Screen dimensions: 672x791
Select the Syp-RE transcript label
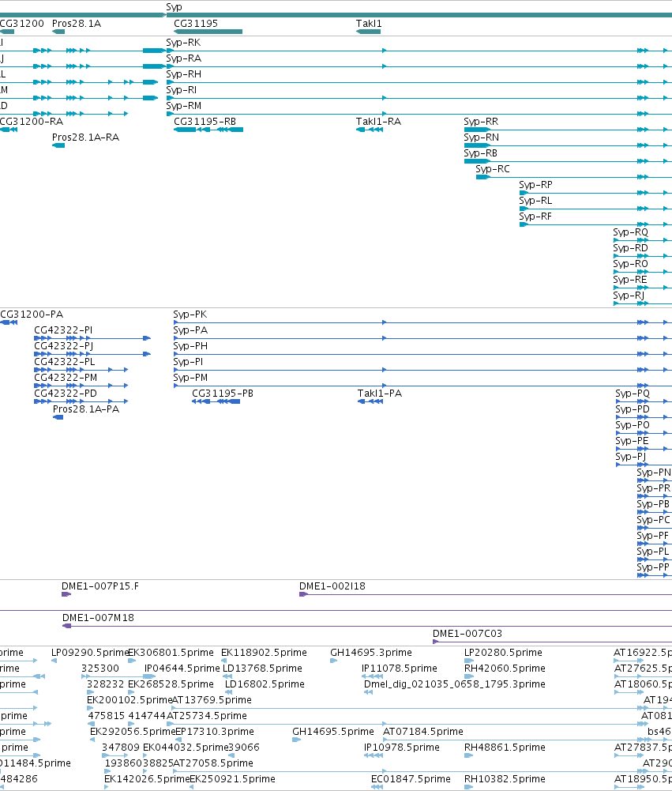point(629,280)
